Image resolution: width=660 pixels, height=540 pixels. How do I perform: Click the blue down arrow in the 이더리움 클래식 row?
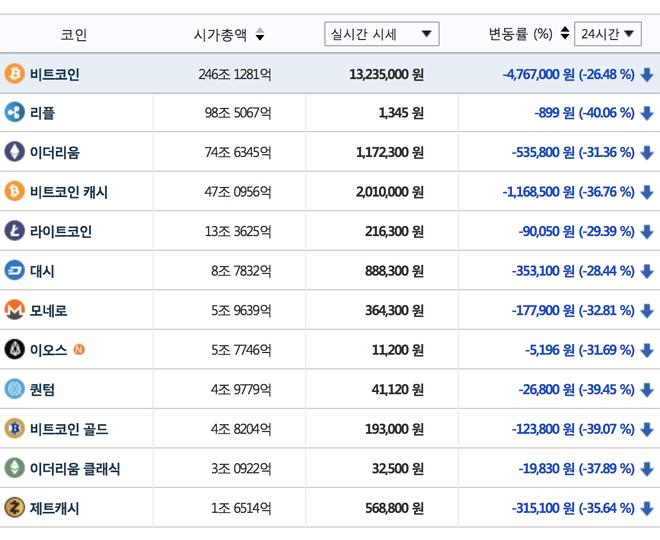(647, 469)
